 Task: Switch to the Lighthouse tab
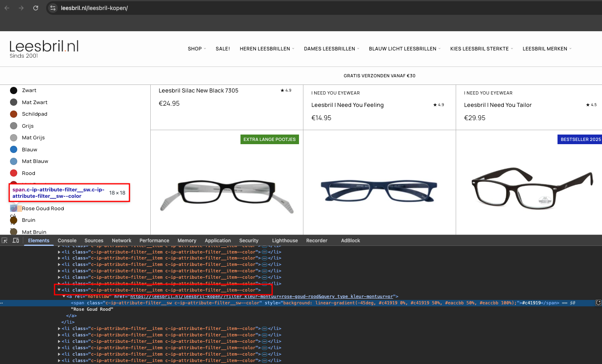click(285, 241)
